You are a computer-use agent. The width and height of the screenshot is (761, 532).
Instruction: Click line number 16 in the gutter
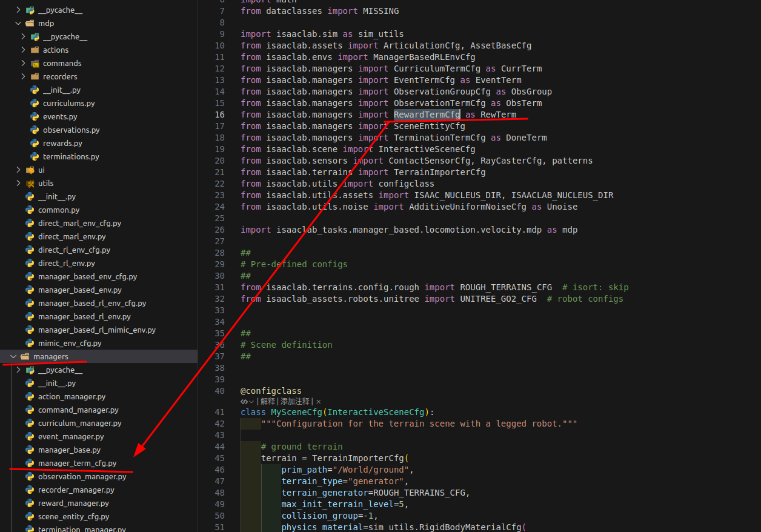tap(219, 115)
